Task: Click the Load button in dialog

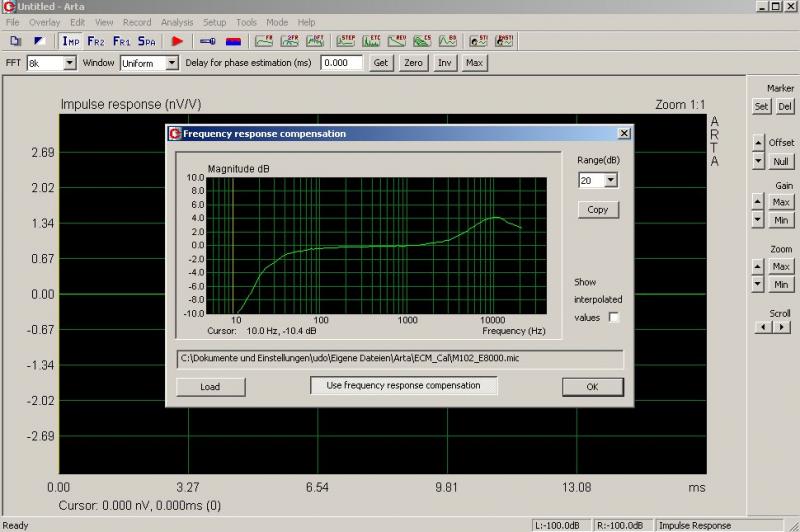Action: pyautogui.click(x=210, y=387)
